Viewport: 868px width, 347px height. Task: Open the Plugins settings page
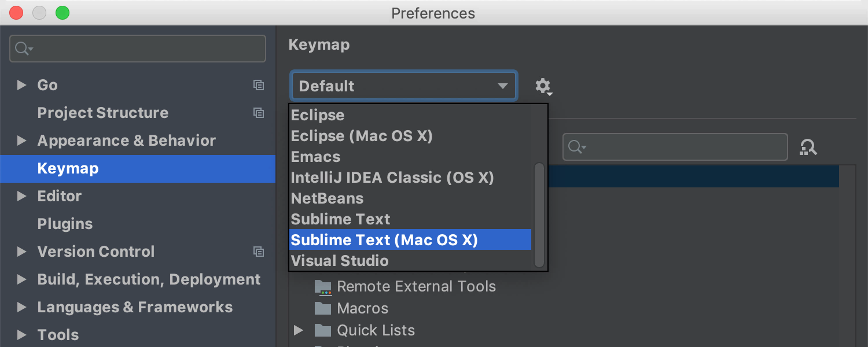pyautogui.click(x=65, y=224)
